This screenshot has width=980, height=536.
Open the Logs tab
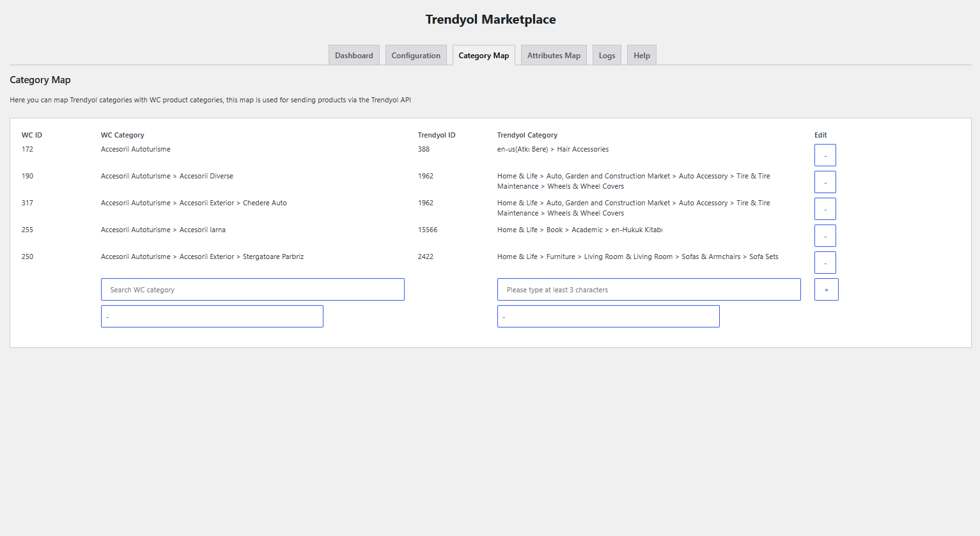click(x=607, y=56)
